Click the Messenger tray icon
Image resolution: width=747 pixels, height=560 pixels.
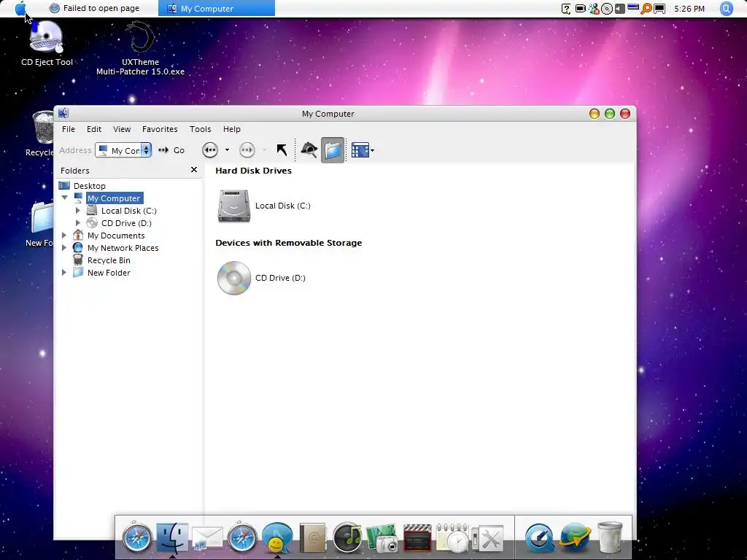tap(594, 9)
